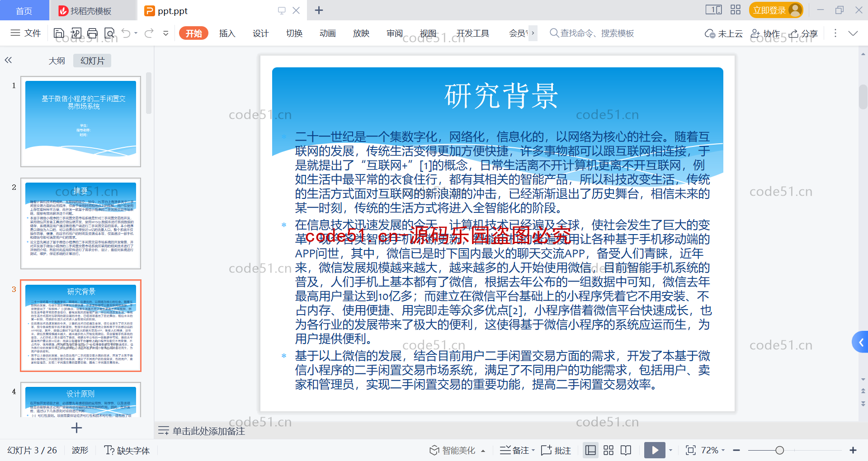
Task: Click the redo arrow
Action: click(149, 33)
